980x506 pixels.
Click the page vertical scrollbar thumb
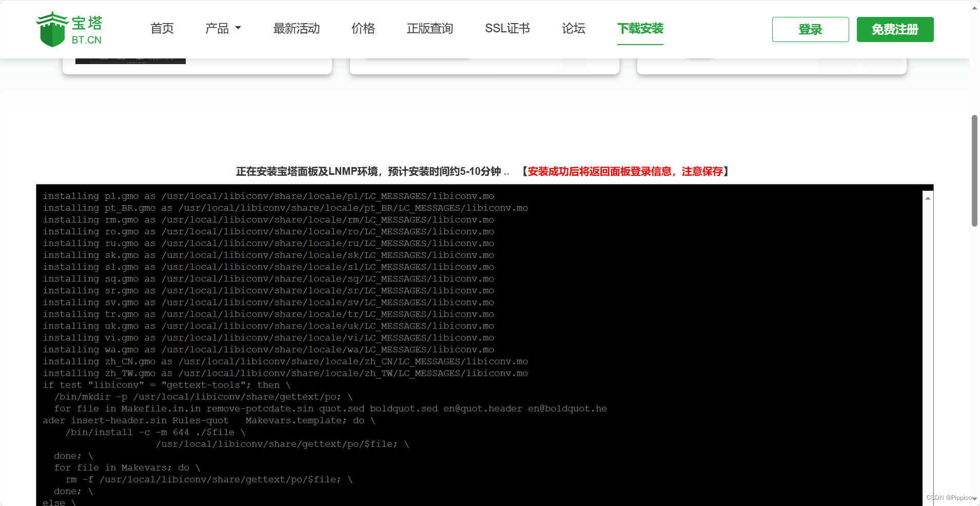tap(974, 171)
